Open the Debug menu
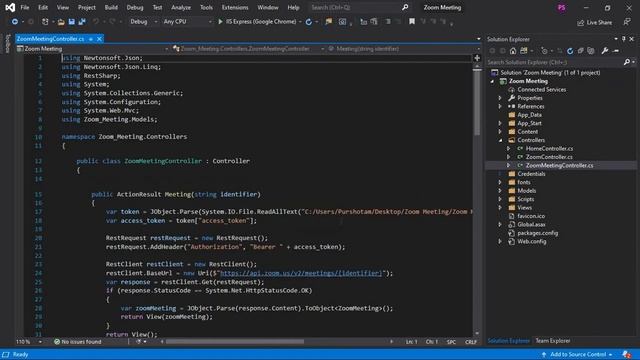Viewport: 640px width, 360px height. pos(135,7)
